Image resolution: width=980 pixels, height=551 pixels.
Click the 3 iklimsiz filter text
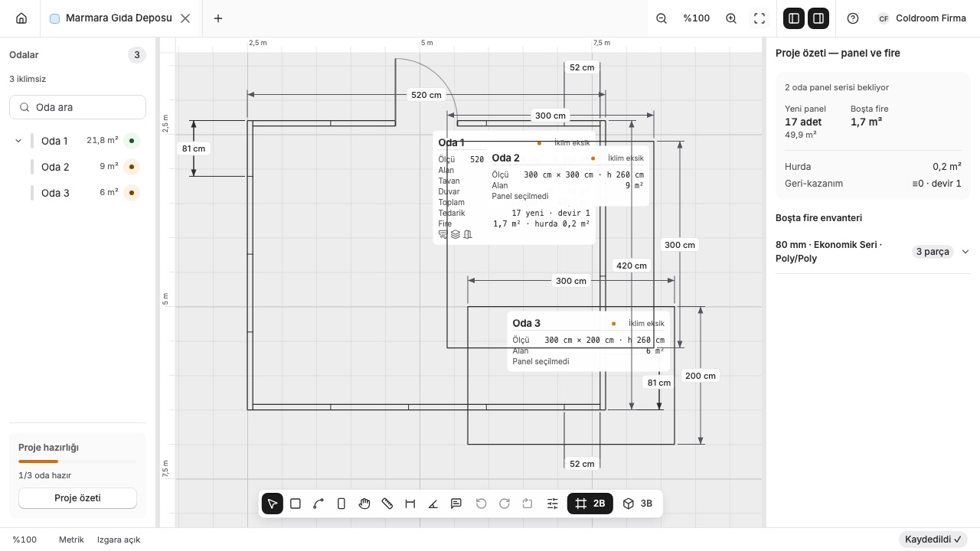click(28, 79)
